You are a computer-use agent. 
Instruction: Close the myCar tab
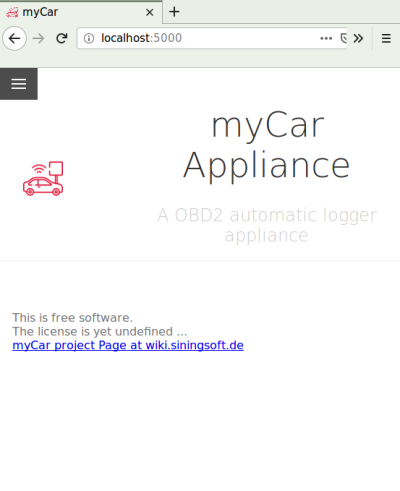pyautogui.click(x=150, y=12)
